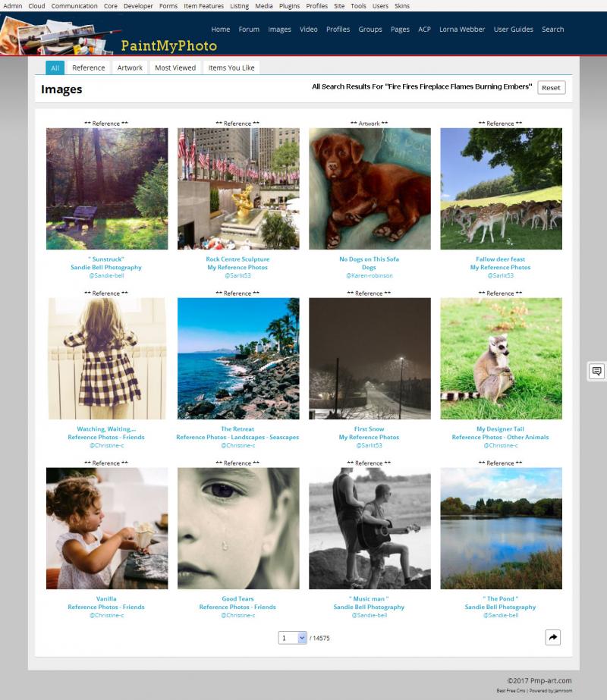Open The Retreat seascape thumbnail
Image resolution: width=607 pixels, height=700 pixels.
tap(238, 359)
